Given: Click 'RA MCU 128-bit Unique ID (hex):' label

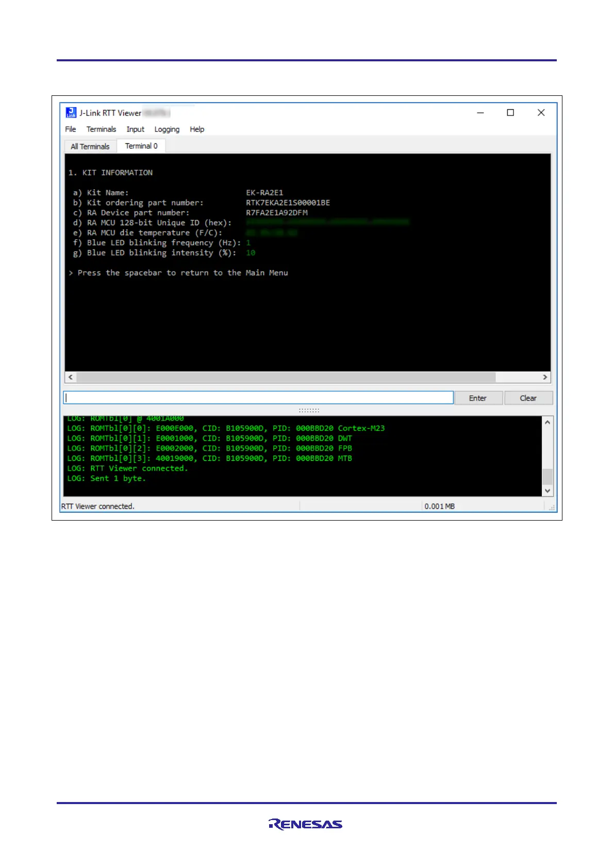Looking at the screenshot, I should [x=152, y=223].
